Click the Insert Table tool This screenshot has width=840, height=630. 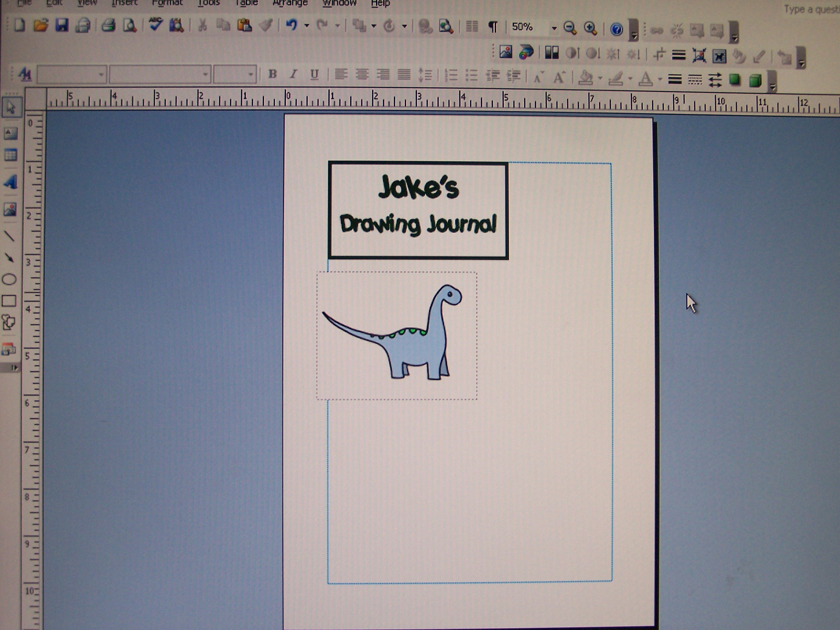coord(10,155)
